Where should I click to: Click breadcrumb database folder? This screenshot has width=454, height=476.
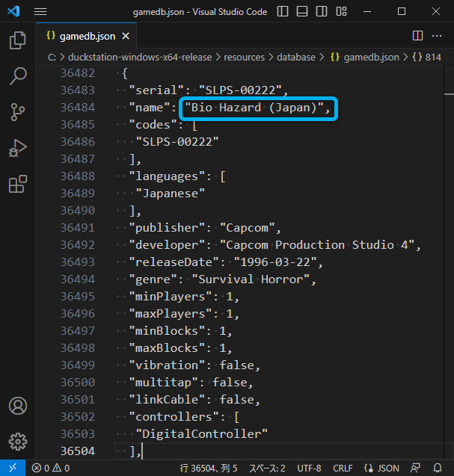(x=296, y=58)
